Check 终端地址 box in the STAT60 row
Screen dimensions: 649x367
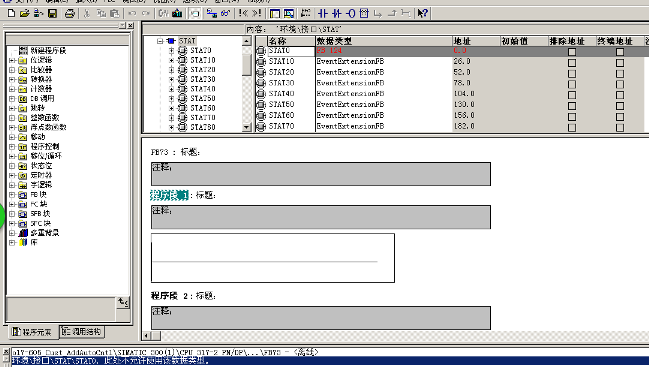(620, 117)
